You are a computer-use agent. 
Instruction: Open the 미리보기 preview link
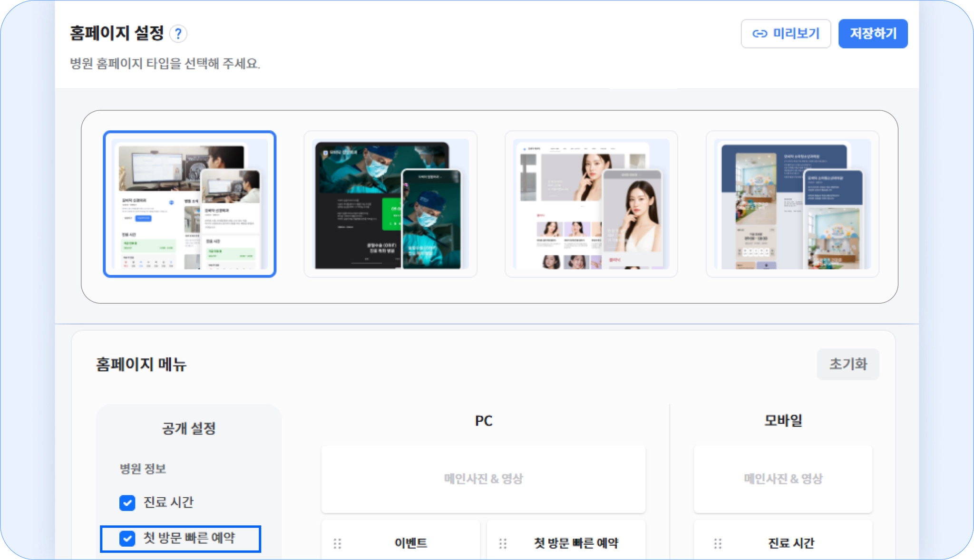786,34
